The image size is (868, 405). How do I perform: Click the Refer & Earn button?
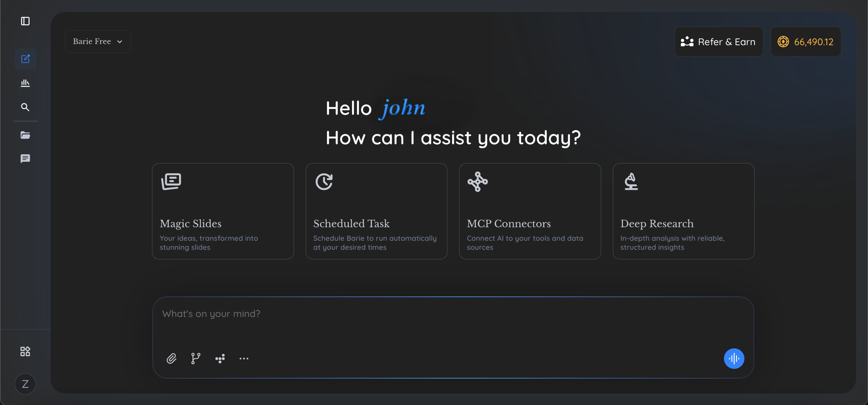click(718, 42)
